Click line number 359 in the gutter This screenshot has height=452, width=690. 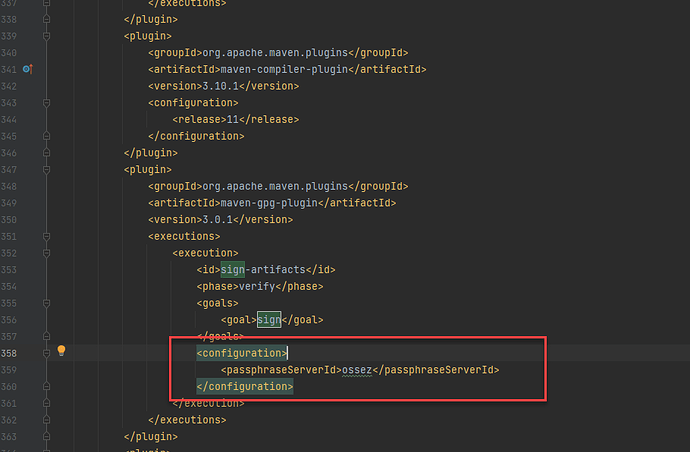[9, 370]
